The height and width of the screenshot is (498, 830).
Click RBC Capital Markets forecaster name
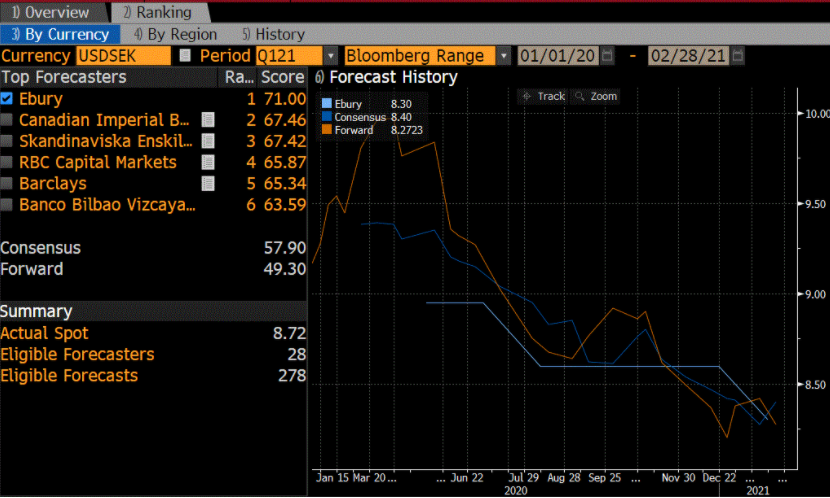[x=98, y=162]
